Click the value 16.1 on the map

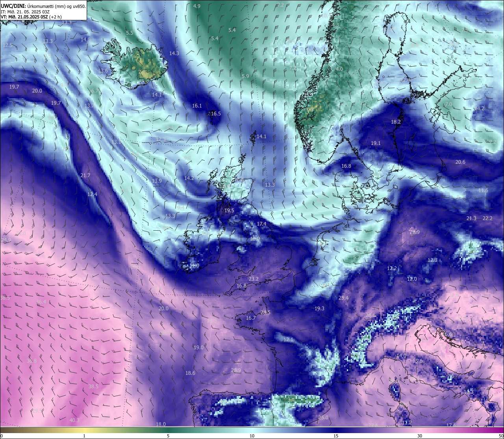tap(197, 106)
